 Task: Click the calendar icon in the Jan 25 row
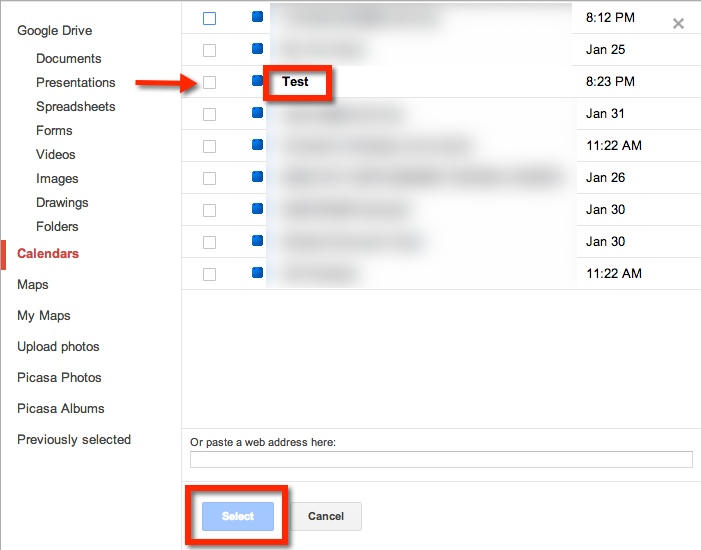(x=257, y=49)
